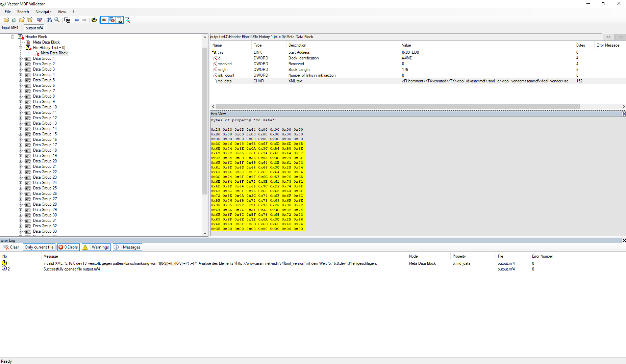
Task: Select the Reload file icon
Action: [x=14, y=20]
